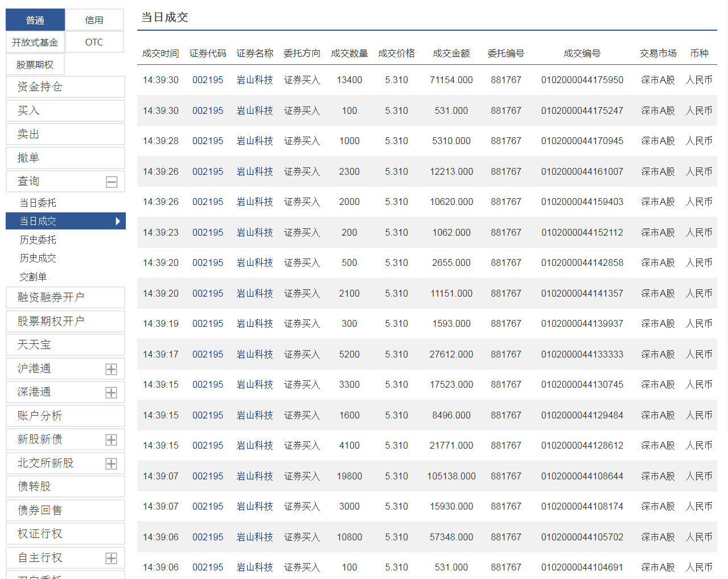
Task: Select trade number 0102000044175950
Action: coord(582,80)
